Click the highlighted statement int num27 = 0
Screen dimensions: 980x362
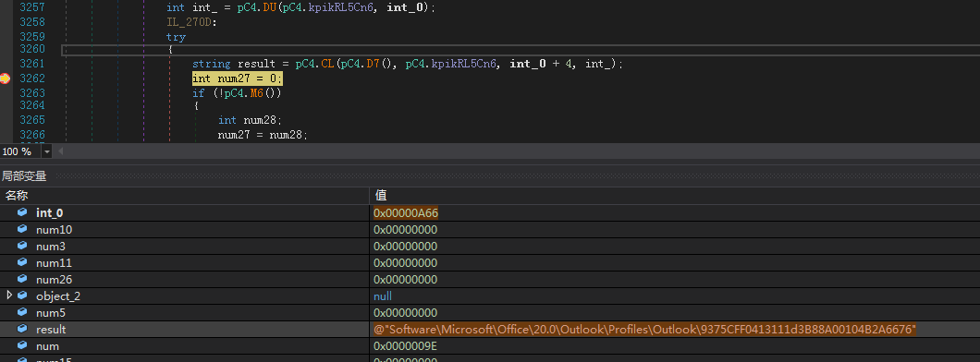click(238, 78)
